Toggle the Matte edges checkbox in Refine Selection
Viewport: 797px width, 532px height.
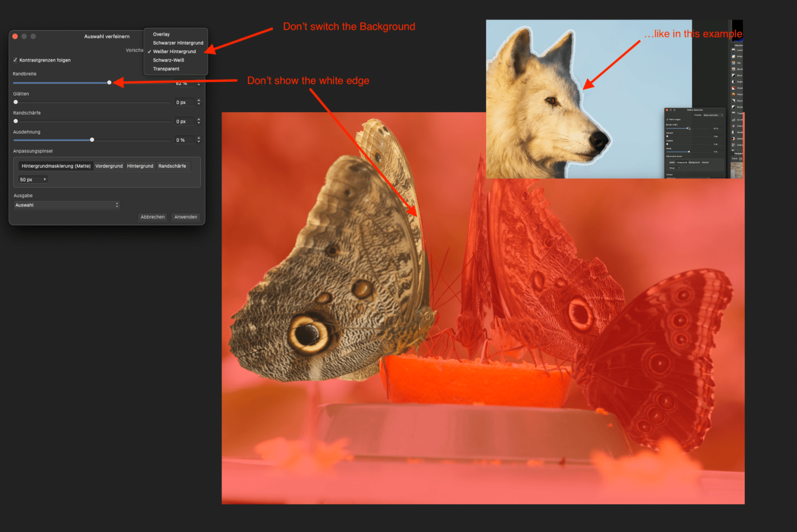coord(667,119)
